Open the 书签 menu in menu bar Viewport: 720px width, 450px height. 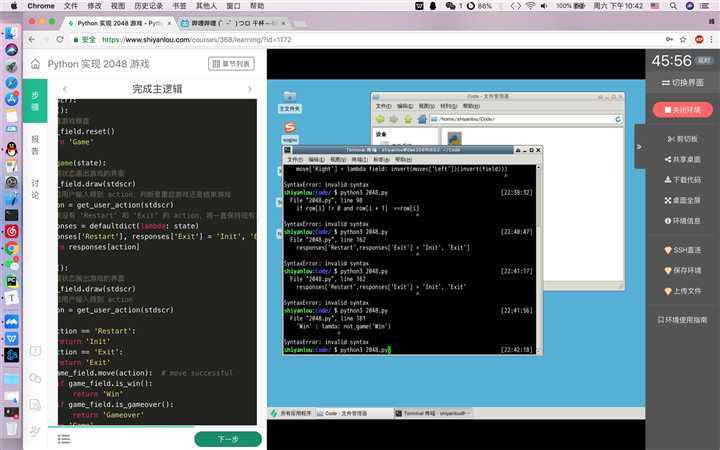point(179,6)
